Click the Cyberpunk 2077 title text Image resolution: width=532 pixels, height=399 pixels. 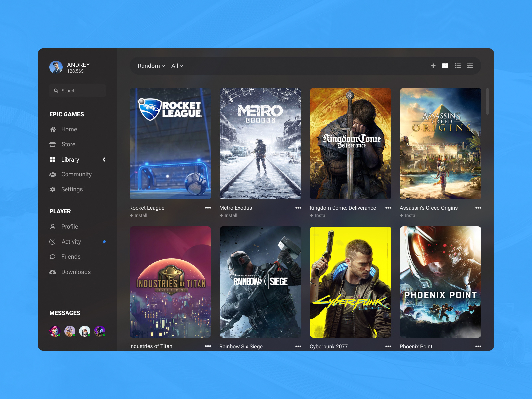coord(329,346)
